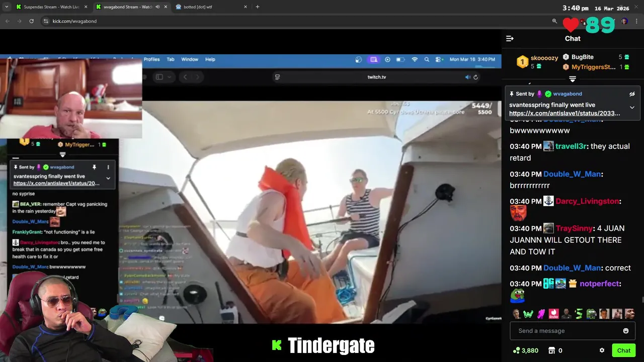This screenshot has height=362, width=644.
Task: Mute the wvagabond tab via the speaker icon
Action: [158, 7]
